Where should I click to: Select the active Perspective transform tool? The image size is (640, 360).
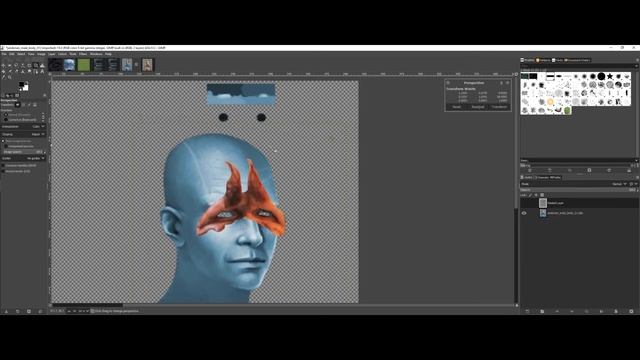[x=36, y=65]
